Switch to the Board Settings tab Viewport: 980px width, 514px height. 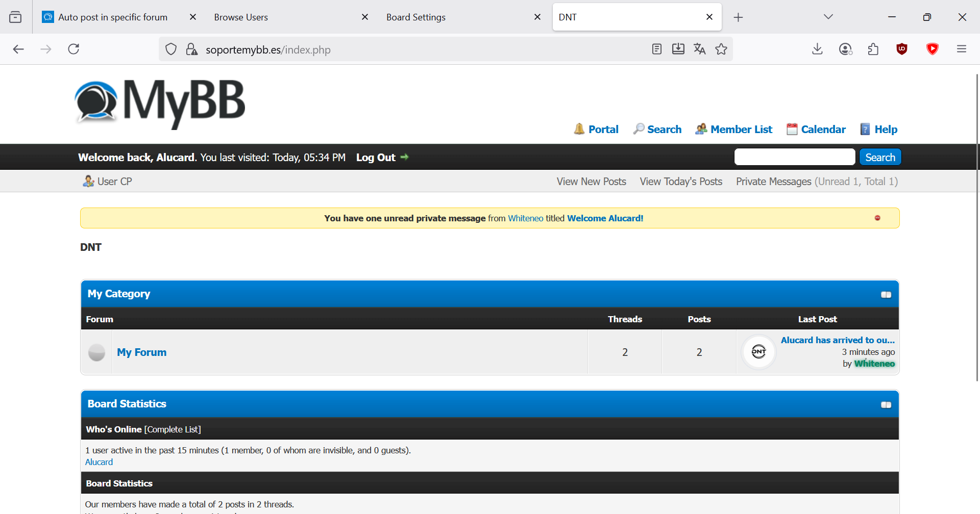point(416,17)
